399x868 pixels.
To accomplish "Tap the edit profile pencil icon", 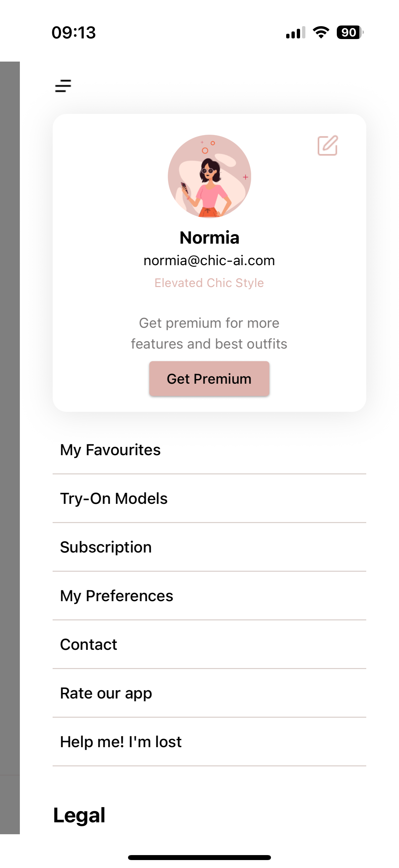I will coord(327,146).
